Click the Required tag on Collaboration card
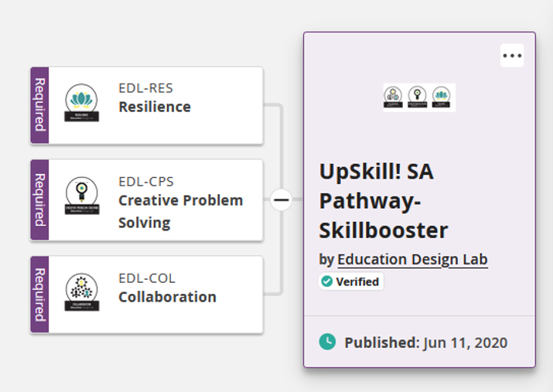This screenshot has height=392, width=553. point(39,295)
